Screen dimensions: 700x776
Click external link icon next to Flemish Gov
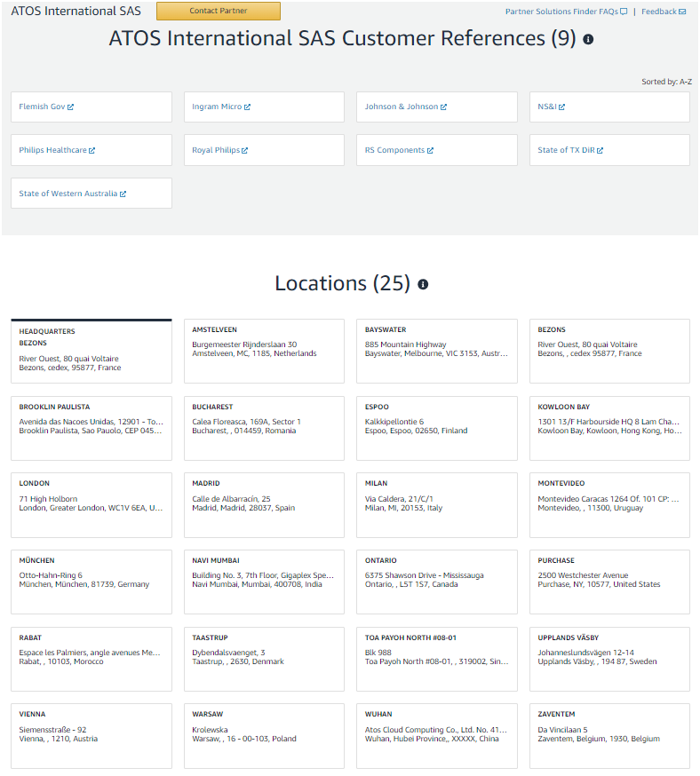70,107
